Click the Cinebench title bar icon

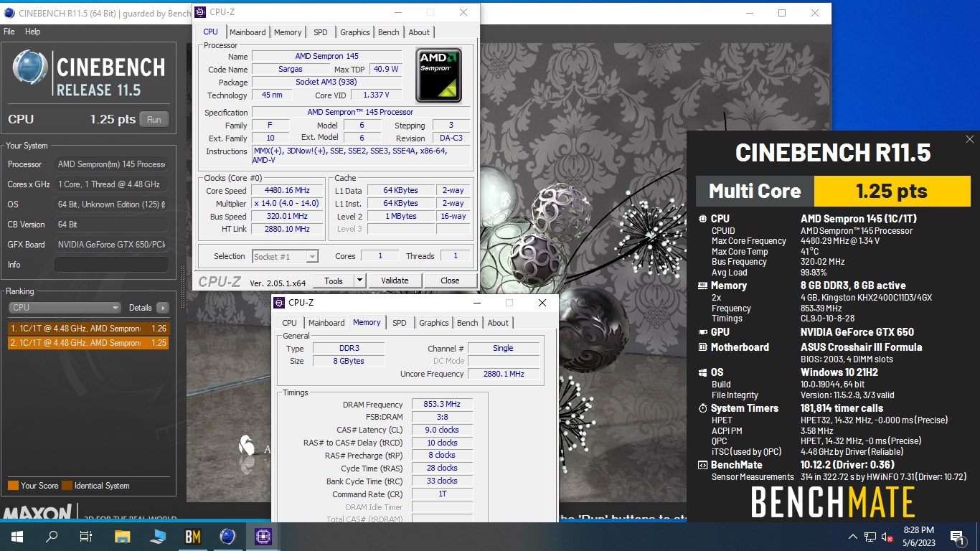(x=8, y=13)
